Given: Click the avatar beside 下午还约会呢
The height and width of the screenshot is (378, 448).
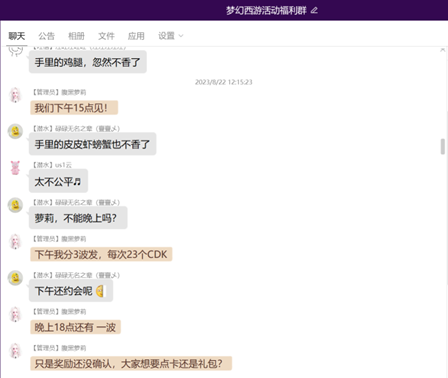Looking at the screenshot, I should click(x=15, y=278).
